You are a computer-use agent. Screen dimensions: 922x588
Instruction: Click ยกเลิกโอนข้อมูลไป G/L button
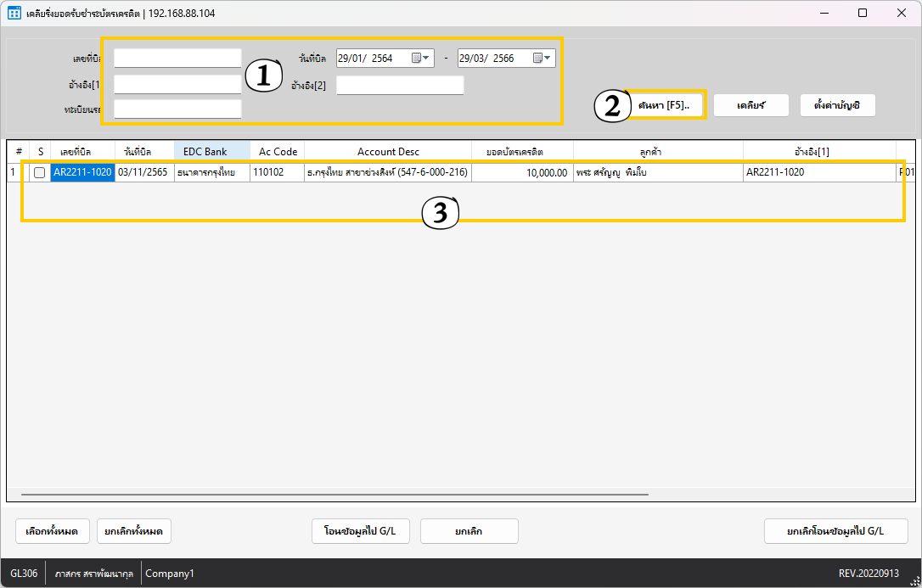point(835,531)
